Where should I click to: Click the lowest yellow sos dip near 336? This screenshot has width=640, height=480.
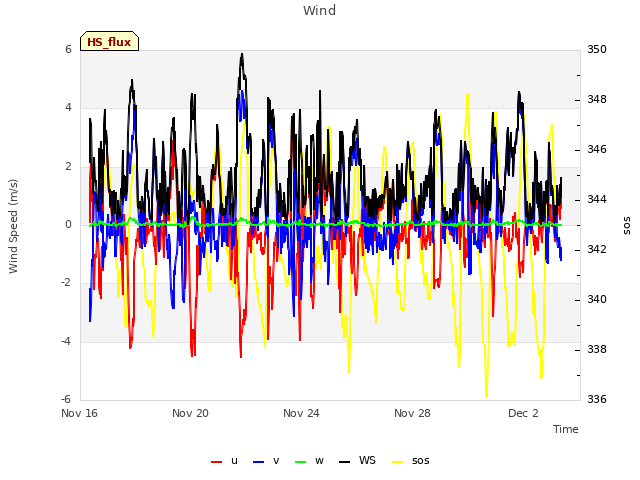[x=487, y=395]
